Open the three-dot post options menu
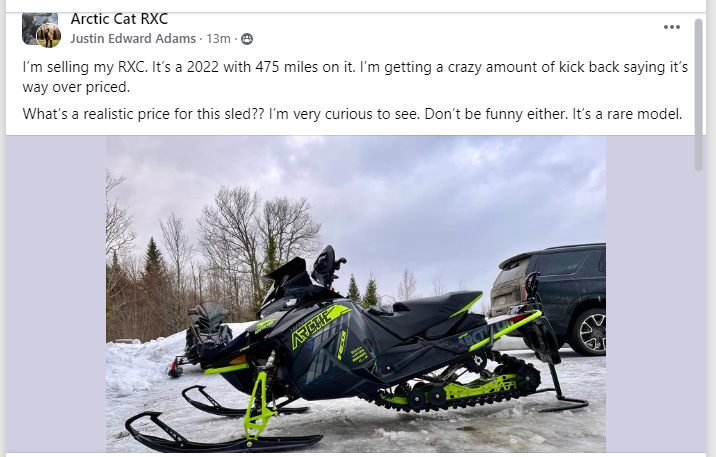The width and height of the screenshot is (716, 457). tap(671, 27)
